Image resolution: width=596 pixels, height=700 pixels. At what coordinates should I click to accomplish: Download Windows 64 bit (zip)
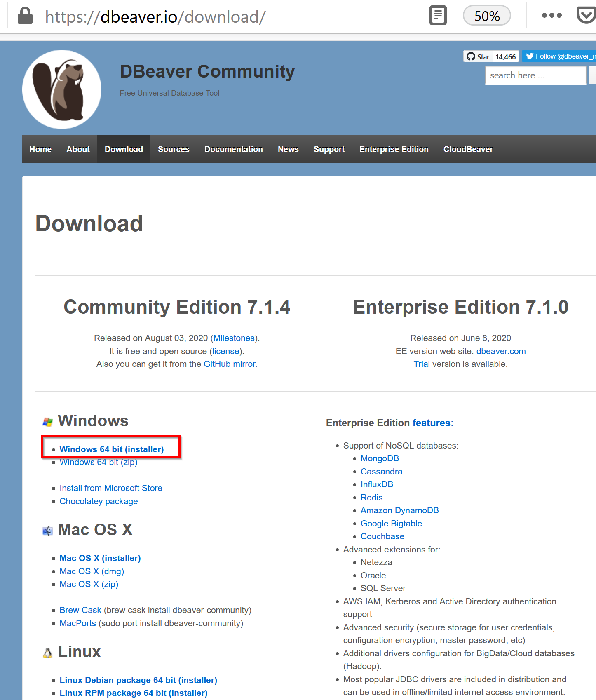[x=99, y=462]
